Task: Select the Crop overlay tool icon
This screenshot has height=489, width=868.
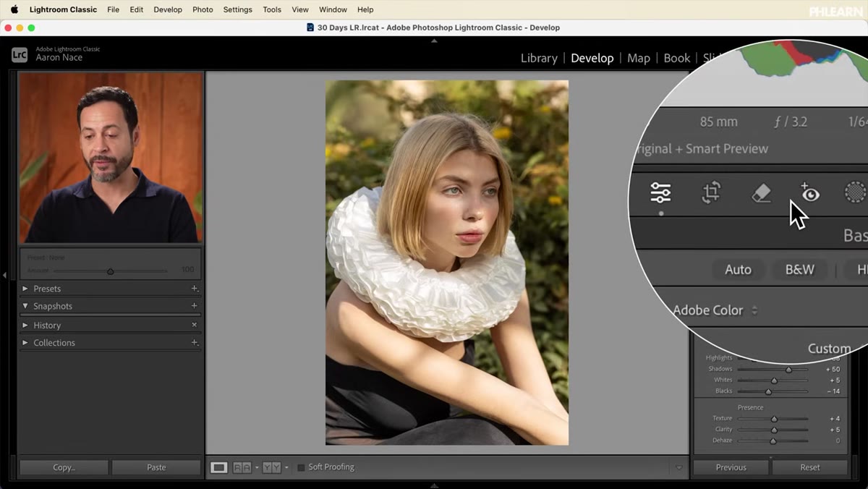Action: [x=711, y=192]
